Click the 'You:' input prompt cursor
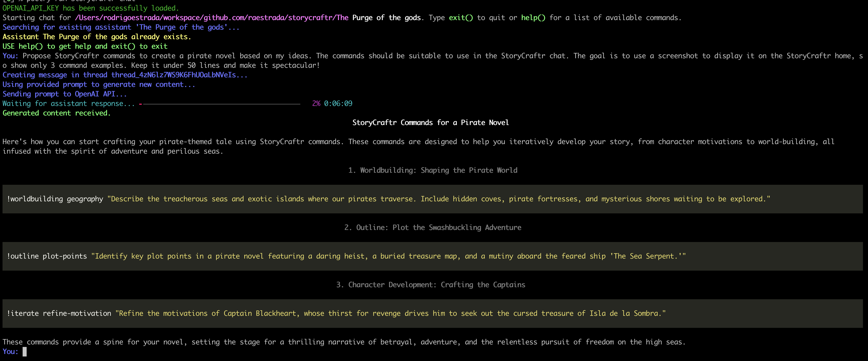The width and height of the screenshot is (868, 361). (25, 351)
